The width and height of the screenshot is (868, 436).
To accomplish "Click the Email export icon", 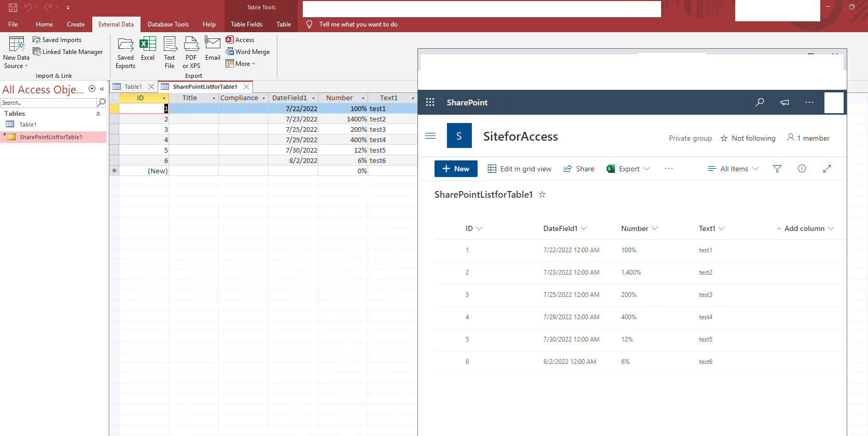I will point(213,44).
